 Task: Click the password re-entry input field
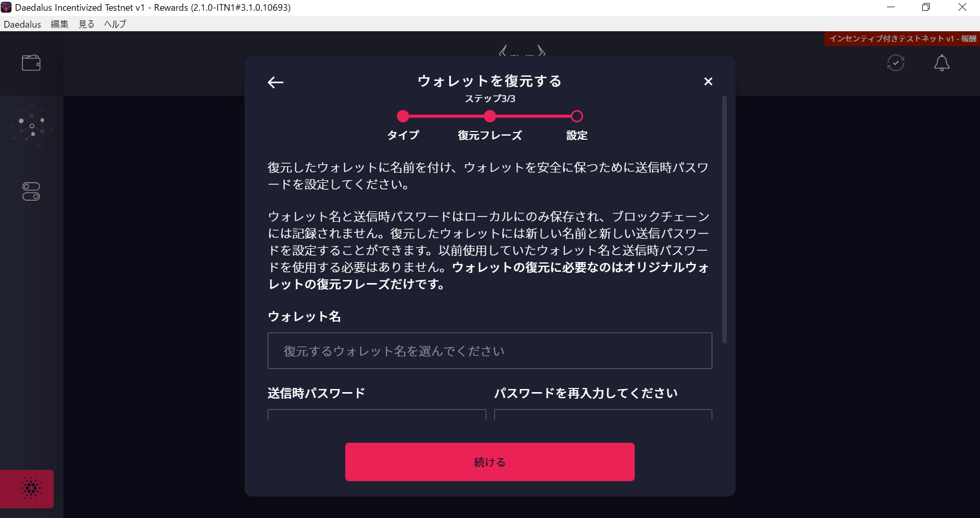(x=603, y=414)
